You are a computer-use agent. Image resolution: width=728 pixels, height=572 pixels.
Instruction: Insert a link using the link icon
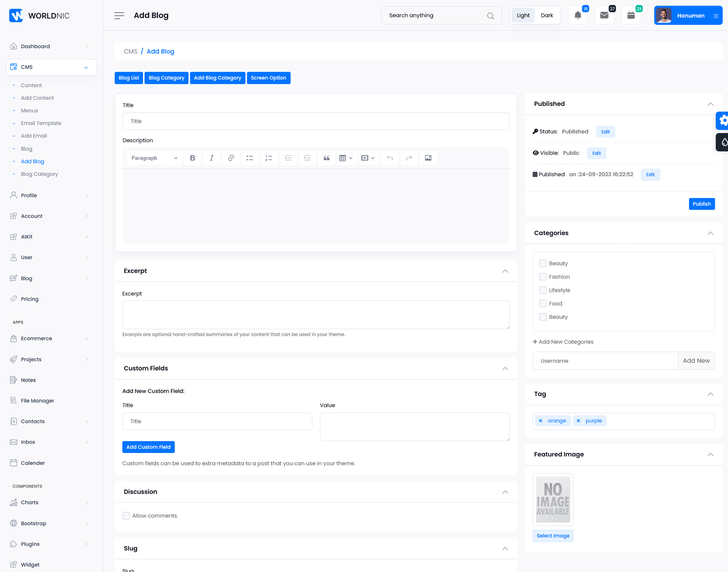click(231, 158)
